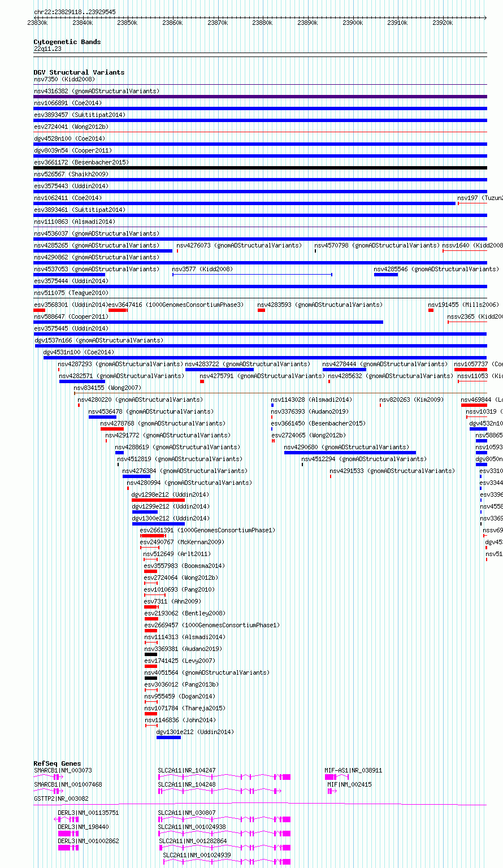This screenshot has width=503, height=868.
Task: Select esv3647416 (1000GenomesConsortiumPhase3) label
Action: (x=176, y=305)
